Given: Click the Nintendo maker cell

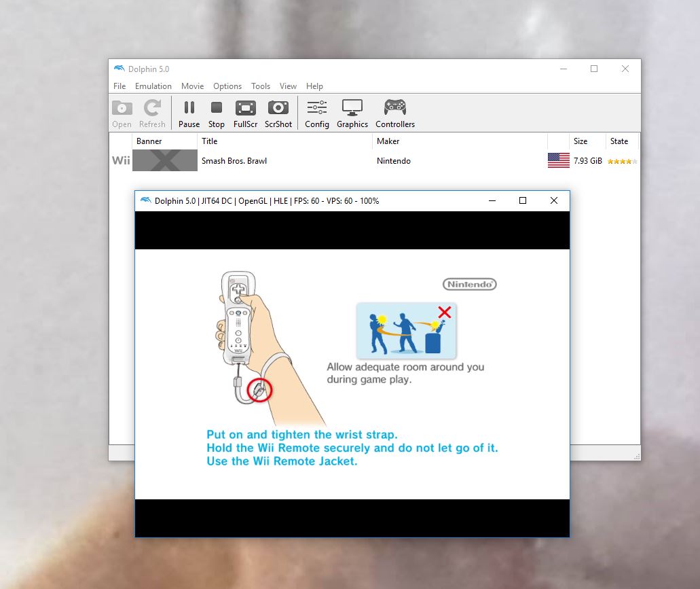Looking at the screenshot, I should point(393,161).
